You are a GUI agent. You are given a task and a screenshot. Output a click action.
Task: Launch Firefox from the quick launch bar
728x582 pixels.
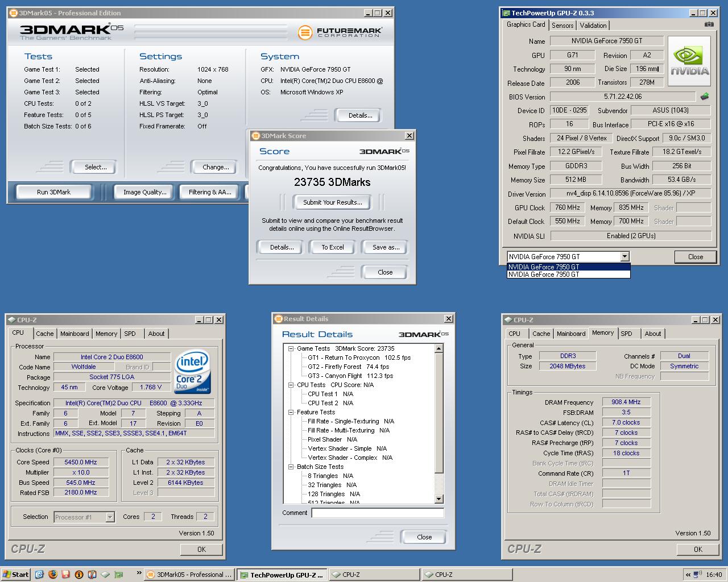pyautogui.click(x=52, y=574)
